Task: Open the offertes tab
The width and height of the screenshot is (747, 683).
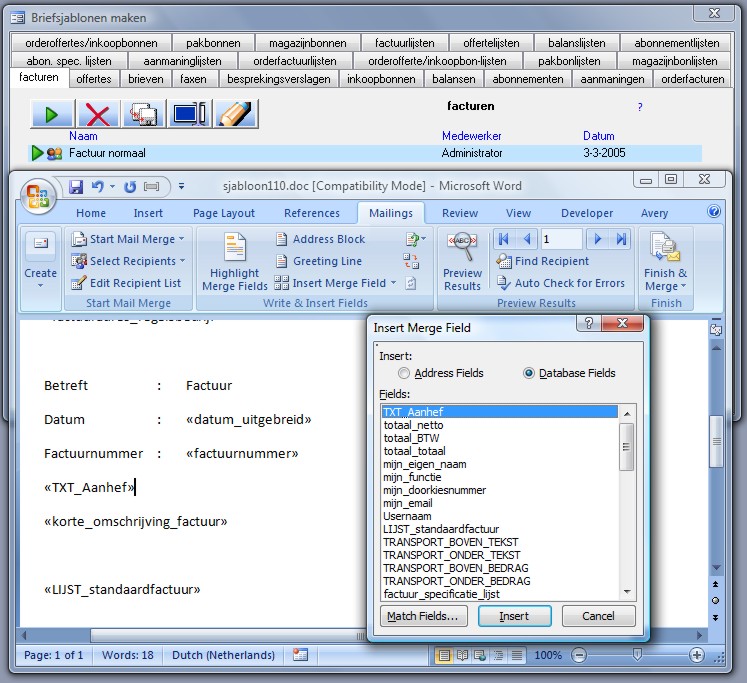Action: coord(94,78)
